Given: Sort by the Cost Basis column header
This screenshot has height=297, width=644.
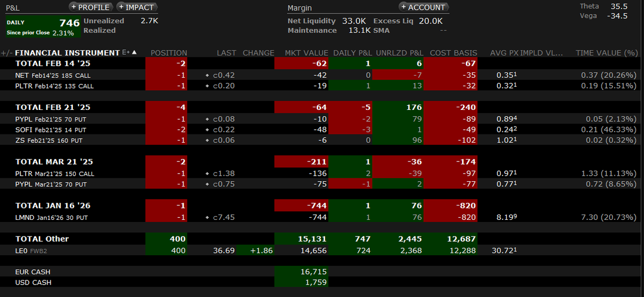Looking at the screenshot, I should (x=453, y=53).
